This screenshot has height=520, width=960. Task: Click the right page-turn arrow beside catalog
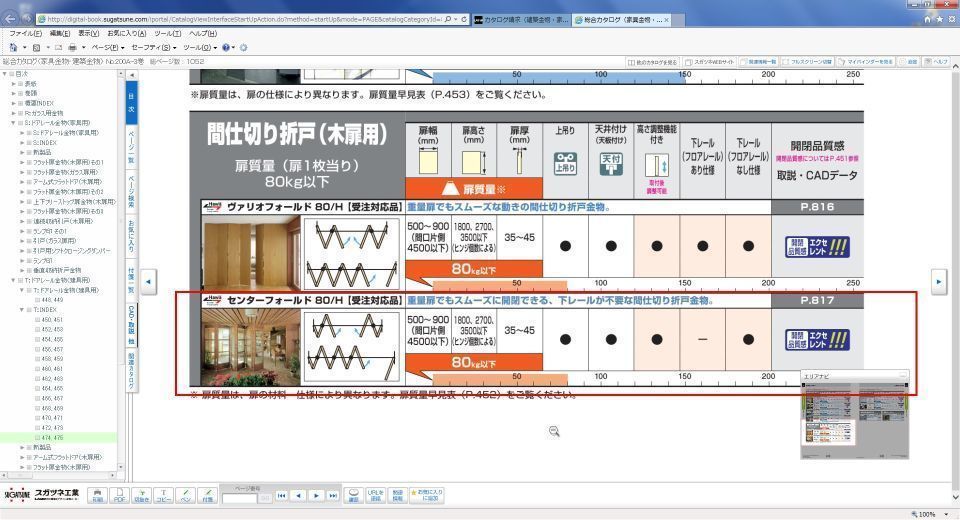click(938, 283)
